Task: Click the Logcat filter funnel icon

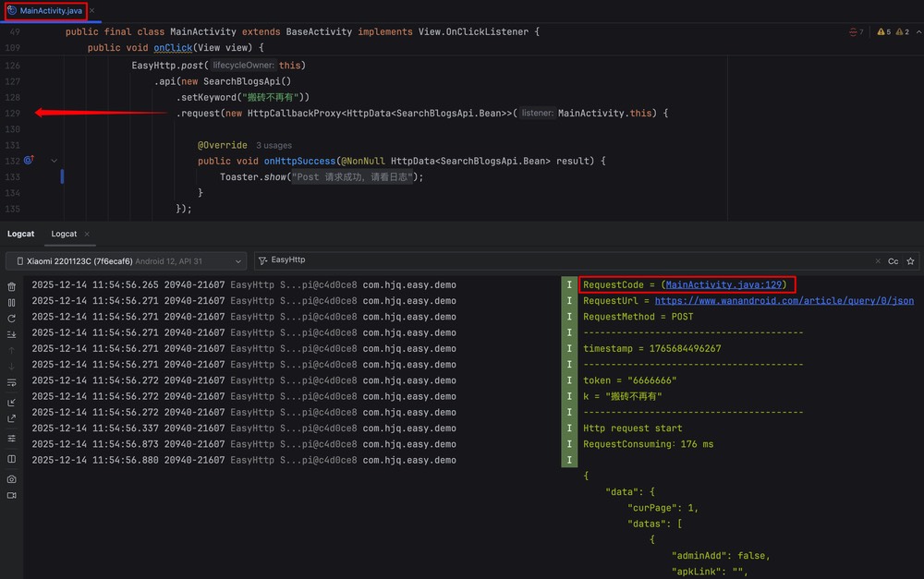Action: coord(262,260)
